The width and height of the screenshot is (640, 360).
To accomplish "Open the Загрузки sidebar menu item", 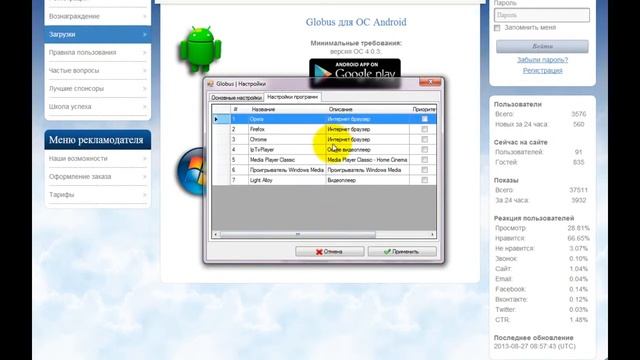I will point(98,35).
